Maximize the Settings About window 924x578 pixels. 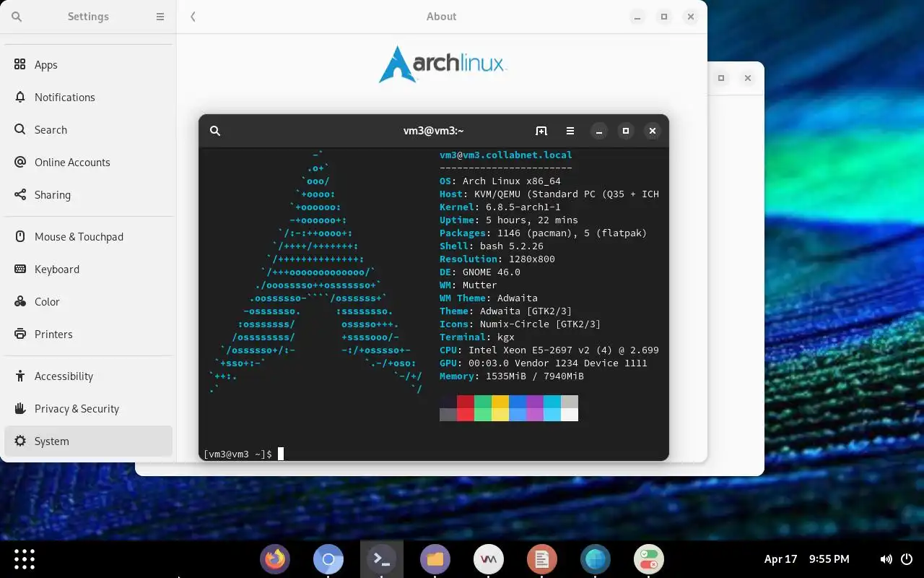664,17
